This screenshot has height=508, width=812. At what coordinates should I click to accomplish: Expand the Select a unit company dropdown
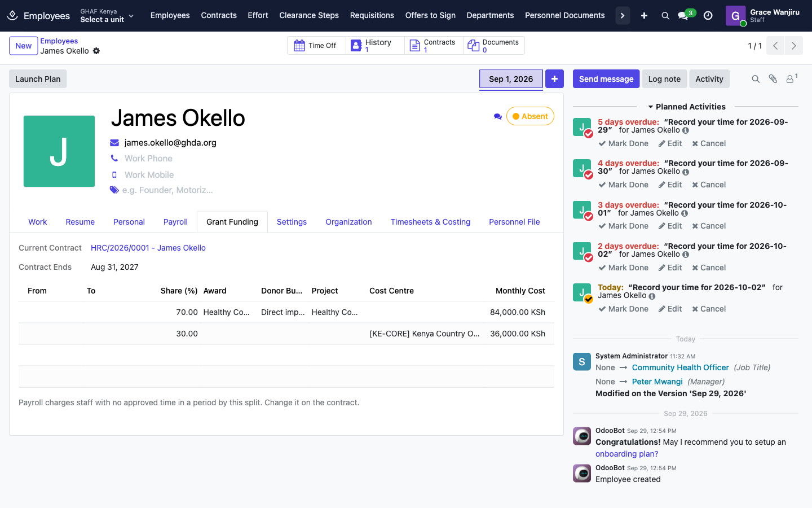107,16
